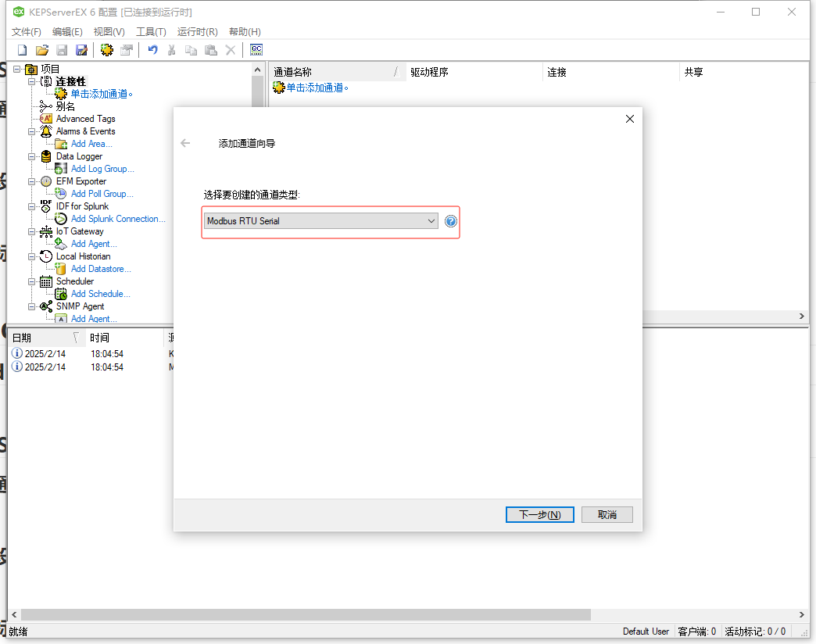This screenshot has height=644, width=816.
Task: Click the Delete X toolbar icon
Action: click(x=231, y=50)
